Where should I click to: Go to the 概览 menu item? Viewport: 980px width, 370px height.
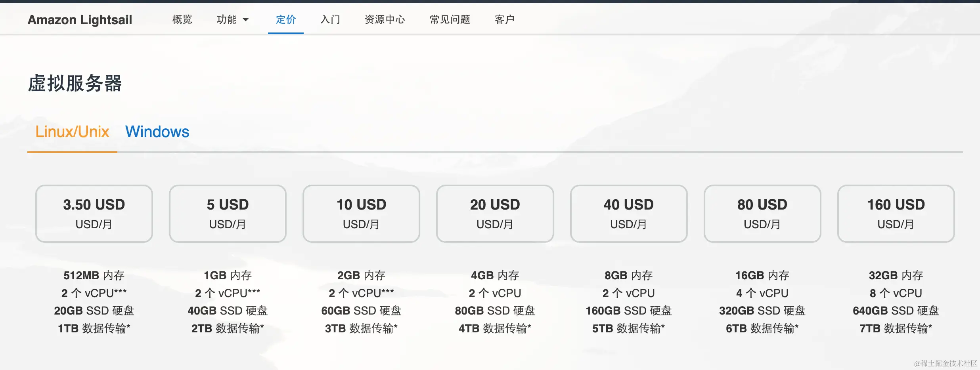coord(182,19)
